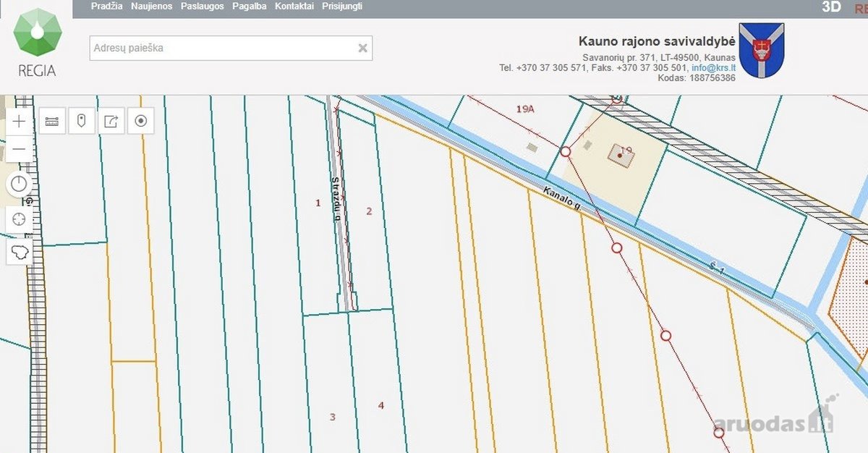The image size is (868, 453).
Task: Select the parcel labeled 19A
Action: click(x=525, y=109)
